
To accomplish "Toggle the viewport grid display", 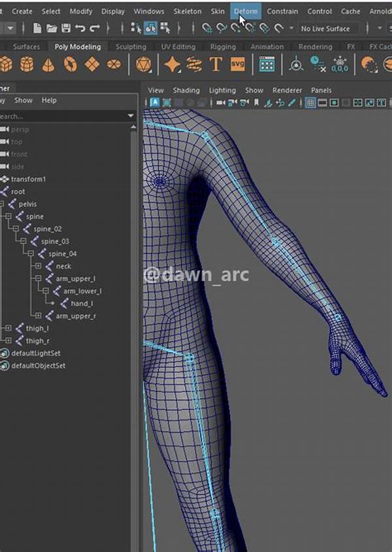I will [x=310, y=103].
